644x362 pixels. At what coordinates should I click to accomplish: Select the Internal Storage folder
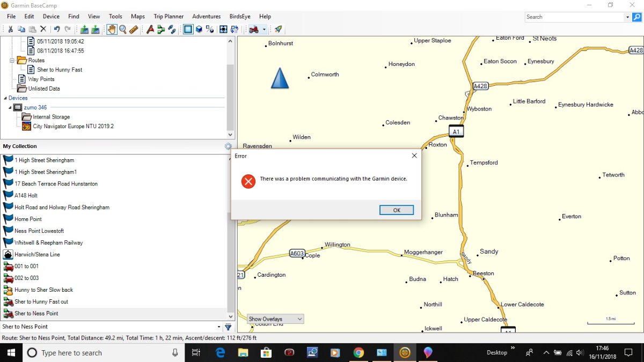(x=51, y=117)
